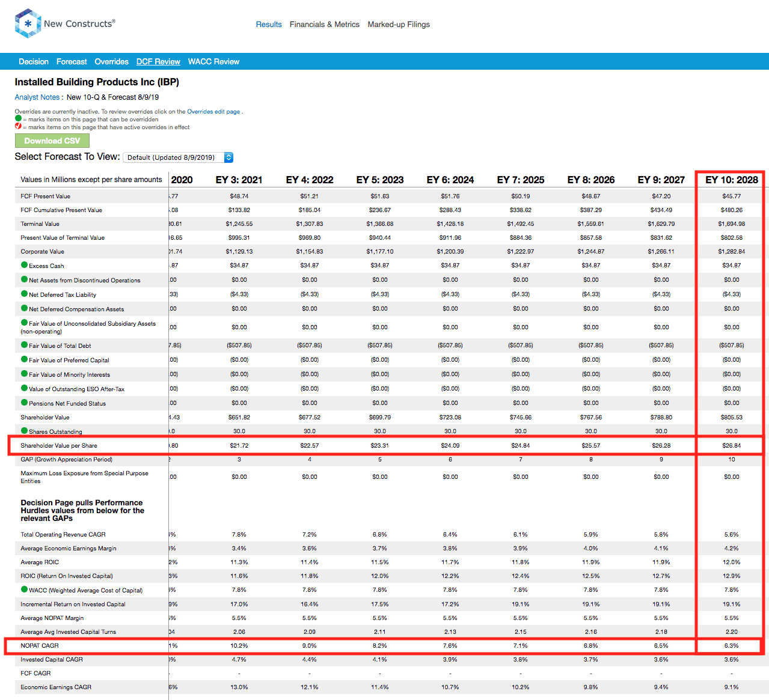Screen dimensions: 769x700
Task: Click the Shareholder Value per Share row label
Action: 59,446
